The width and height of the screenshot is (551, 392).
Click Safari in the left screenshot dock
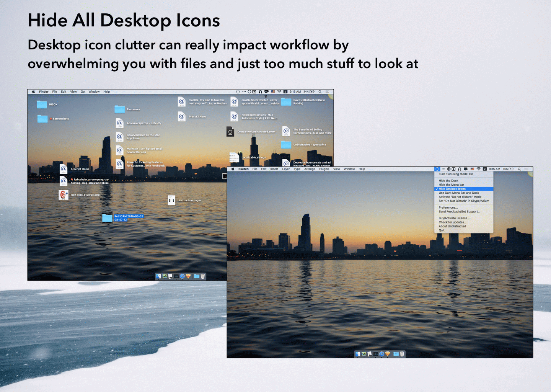click(x=182, y=276)
